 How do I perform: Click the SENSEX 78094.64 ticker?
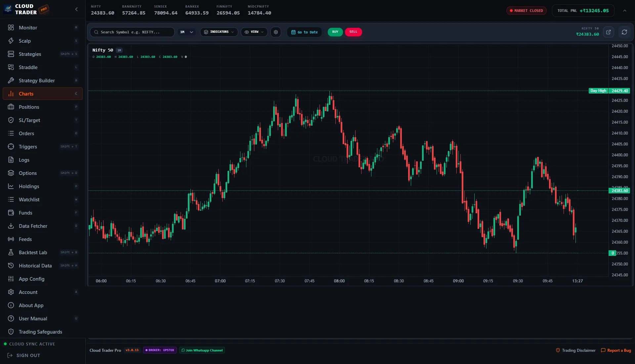click(x=166, y=10)
